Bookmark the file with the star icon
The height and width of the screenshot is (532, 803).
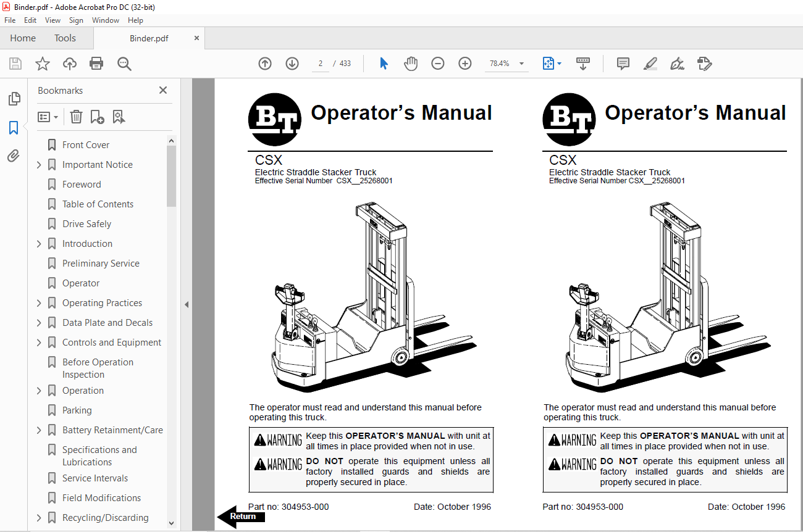point(42,64)
